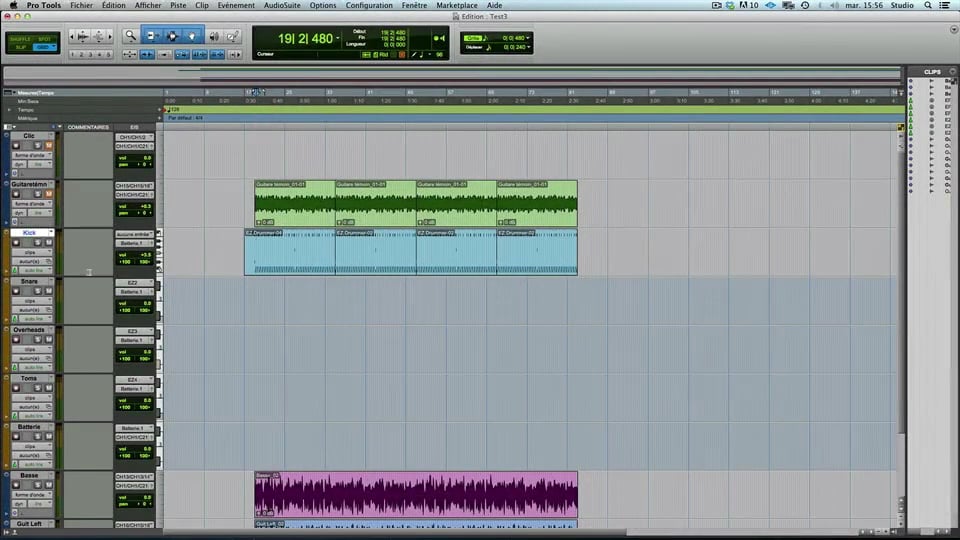Click the Apple menu icon
960x540 pixels.
click(x=13, y=5)
